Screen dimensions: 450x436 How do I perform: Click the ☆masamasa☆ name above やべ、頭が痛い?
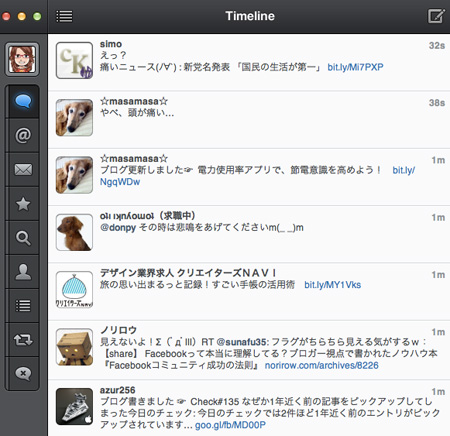click(x=134, y=101)
